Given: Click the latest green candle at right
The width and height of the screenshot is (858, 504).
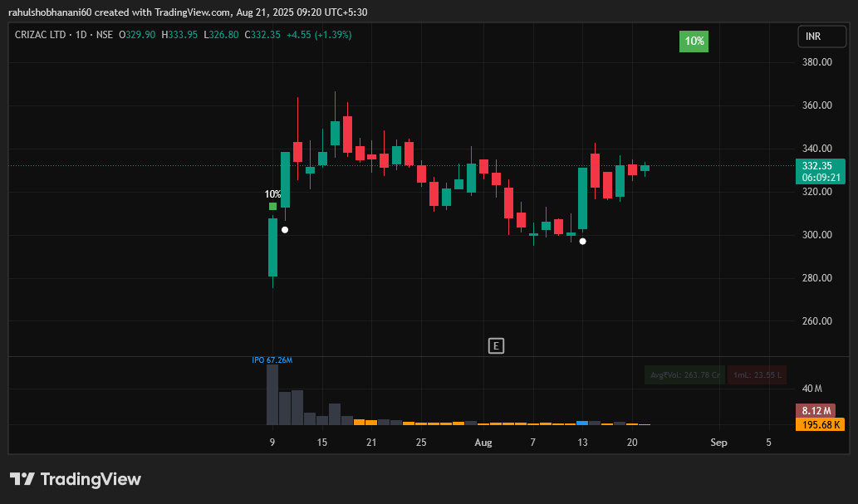Looking at the screenshot, I should coord(645,169).
